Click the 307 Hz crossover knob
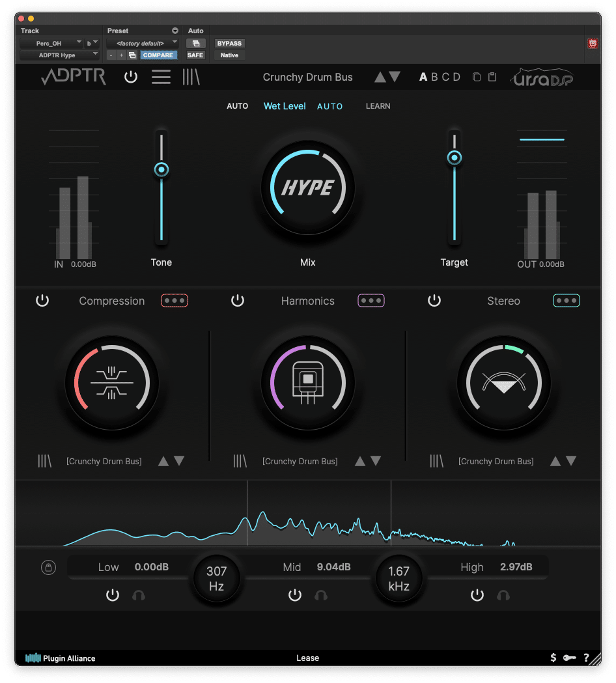 tap(216, 578)
